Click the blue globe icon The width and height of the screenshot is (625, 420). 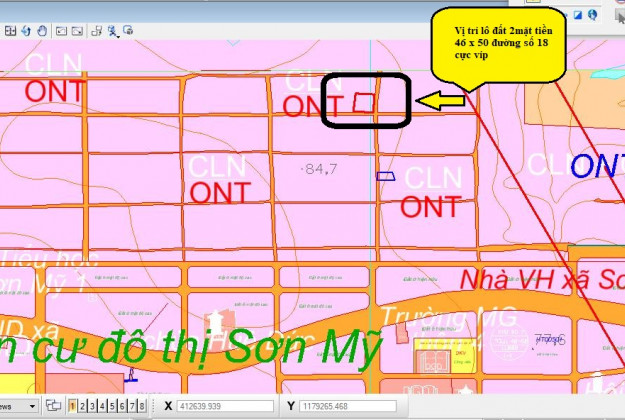click(x=593, y=15)
